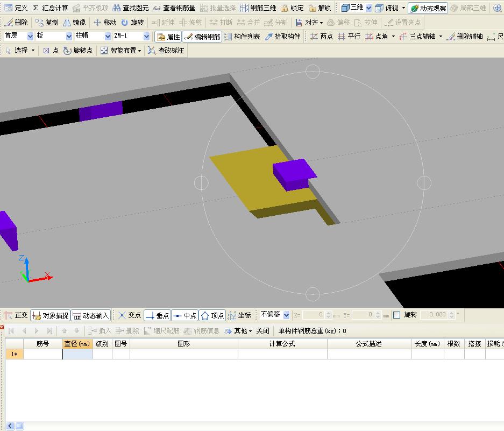Toggle 对象捕捉 object snap

51,315
